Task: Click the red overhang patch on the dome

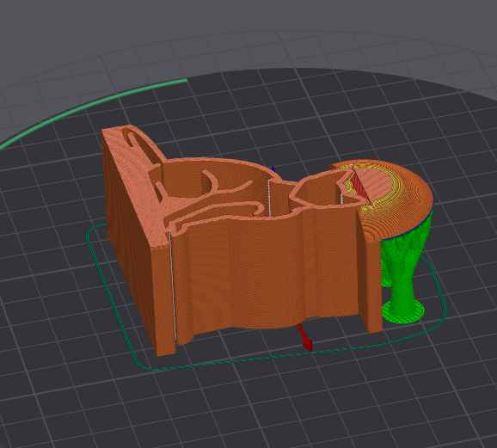Action: tap(359, 187)
